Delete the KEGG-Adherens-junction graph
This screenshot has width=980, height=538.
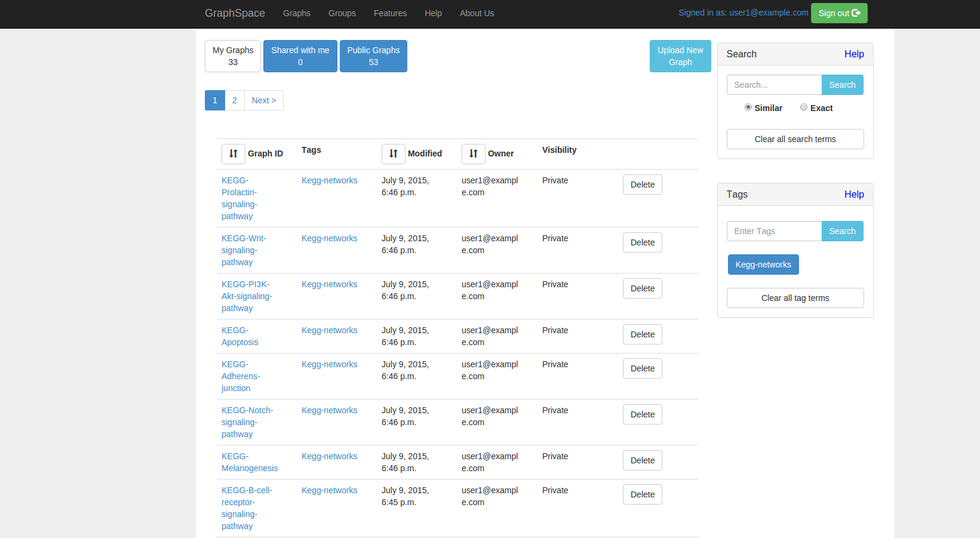point(643,368)
